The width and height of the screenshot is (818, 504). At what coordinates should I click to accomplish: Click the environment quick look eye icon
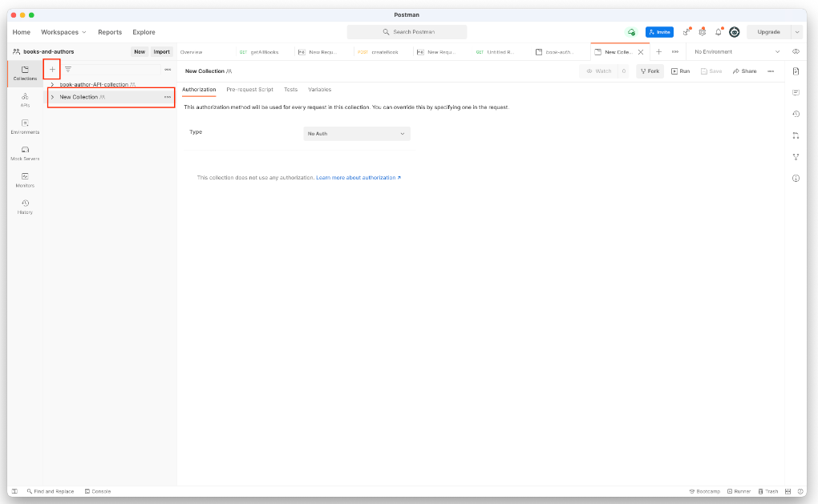(x=796, y=51)
